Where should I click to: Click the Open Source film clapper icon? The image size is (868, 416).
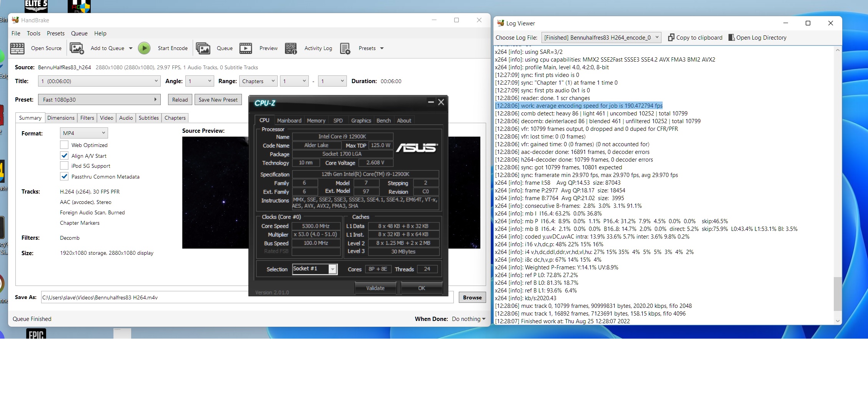17,48
